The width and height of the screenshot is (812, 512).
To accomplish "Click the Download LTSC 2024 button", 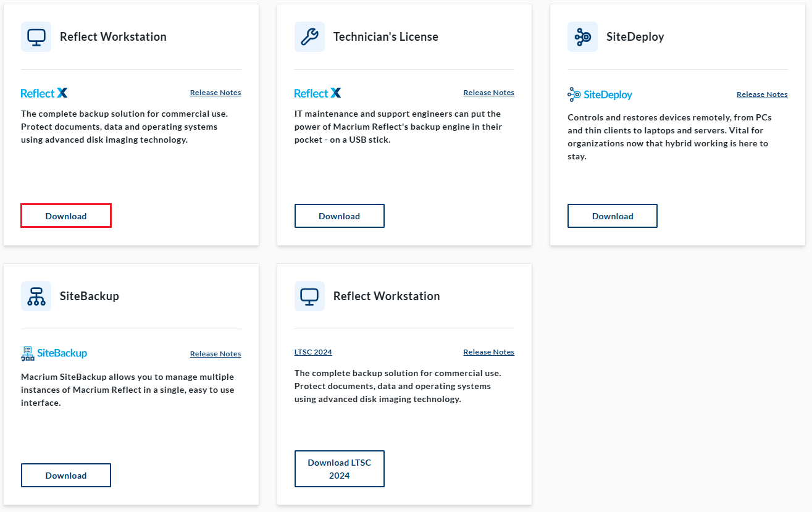I will (339, 468).
